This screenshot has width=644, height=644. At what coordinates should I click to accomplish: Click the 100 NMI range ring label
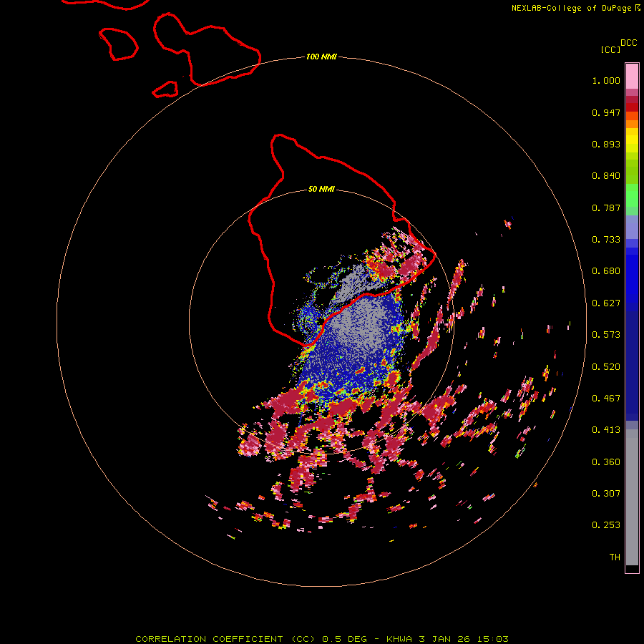321,57
